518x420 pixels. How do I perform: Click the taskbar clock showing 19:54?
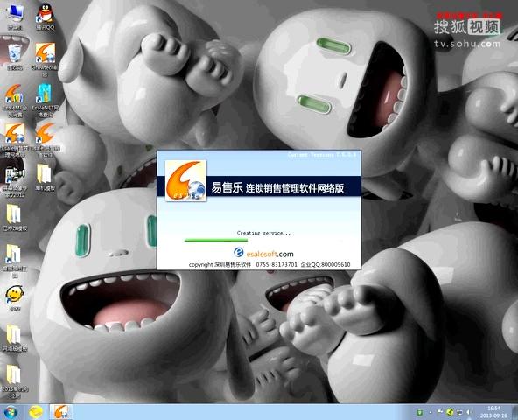tap(493, 412)
